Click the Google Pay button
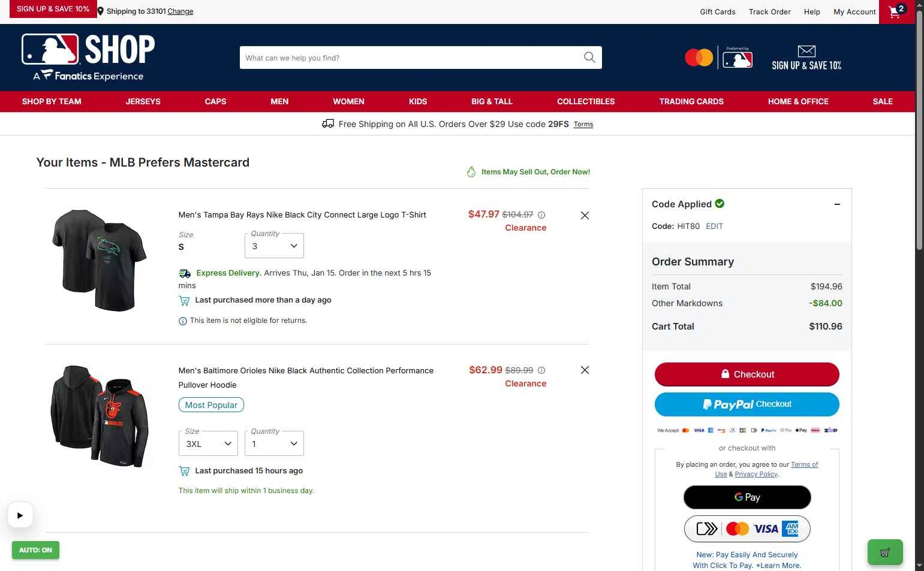 tap(747, 497)
